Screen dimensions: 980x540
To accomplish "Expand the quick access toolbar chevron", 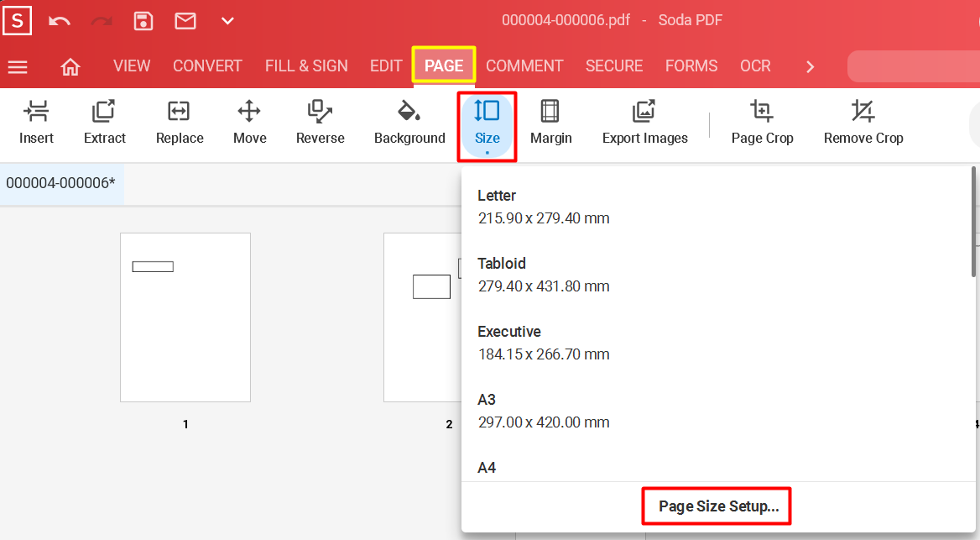I will [x=227, y=21].
